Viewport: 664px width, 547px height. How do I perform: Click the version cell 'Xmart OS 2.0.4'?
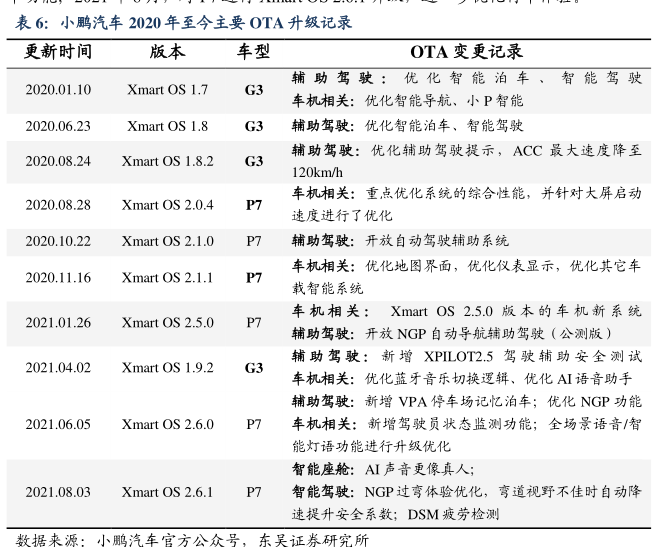pos(168,205)
